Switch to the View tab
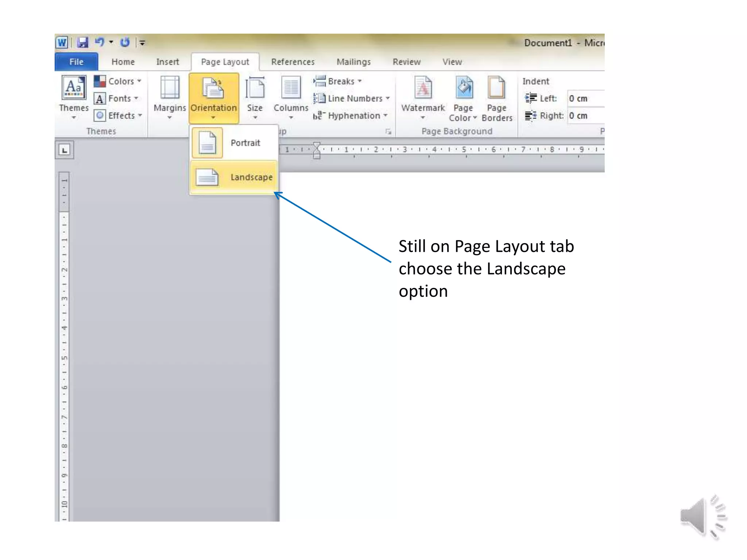747x560 pixels. [x=452, y=62]
